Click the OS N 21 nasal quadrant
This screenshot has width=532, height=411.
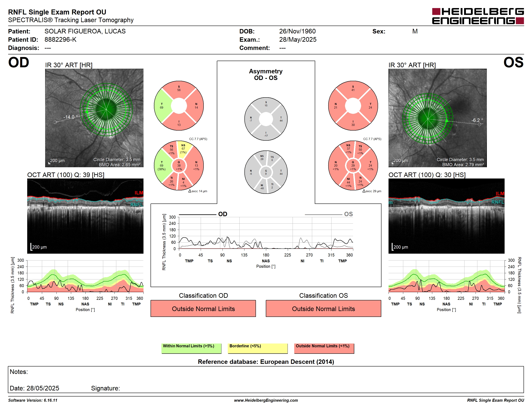[336, 106]
